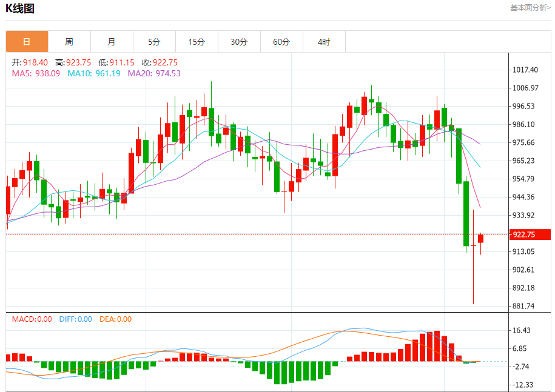Click the 986.10 price axis label
Screen dimensions: 555x392
524,124
